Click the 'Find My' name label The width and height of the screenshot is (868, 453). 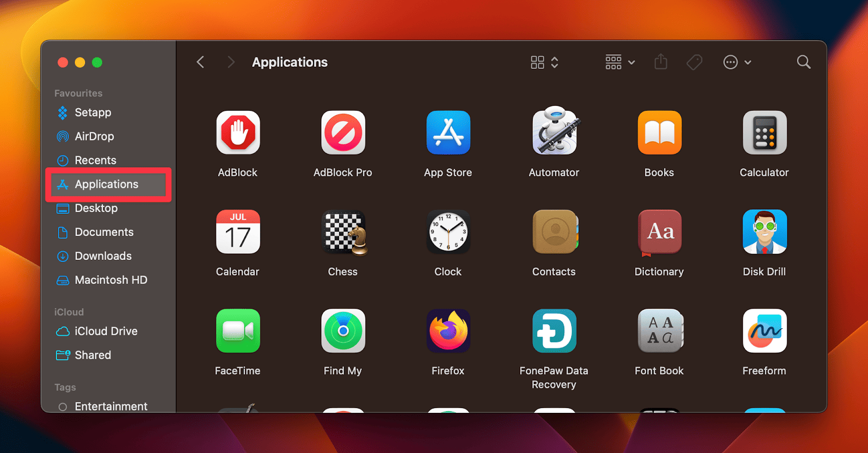coord(343,371)
